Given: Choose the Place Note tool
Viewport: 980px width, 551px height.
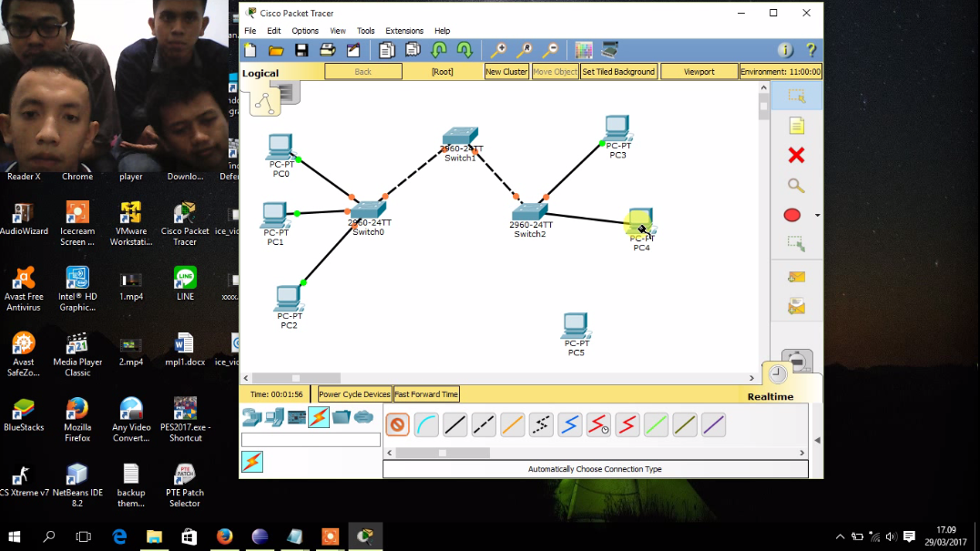Looking at the screenshot, I should click(x=796, y=127).
